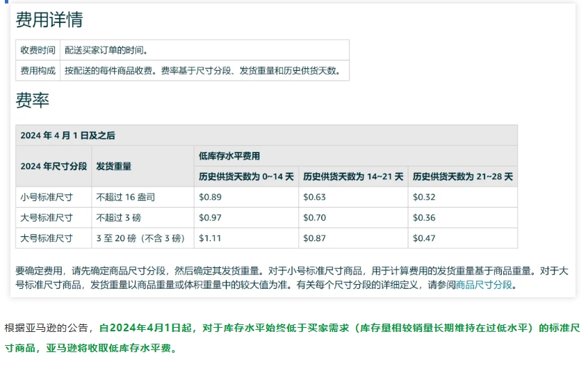Image resolution: width=588 pixels, height=366 pixels.
Task: Click the 按配送的每件商品收费 description cell
Action: click(205, 70)
